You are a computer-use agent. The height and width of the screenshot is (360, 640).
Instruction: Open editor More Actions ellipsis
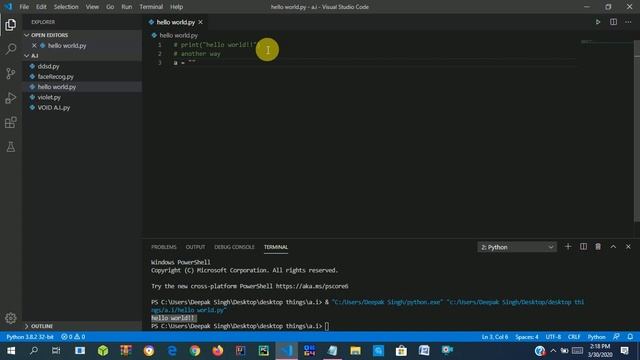[628, 22]
